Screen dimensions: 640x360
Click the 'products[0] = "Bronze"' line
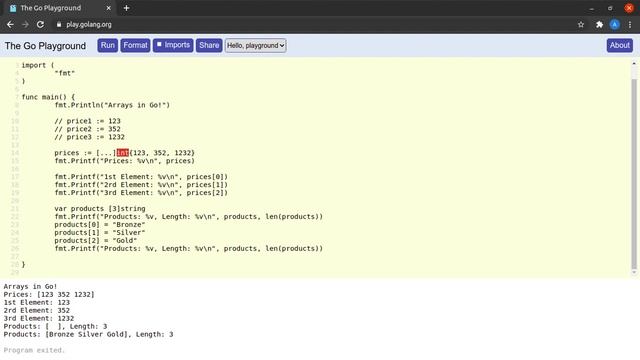click(100, 224)
